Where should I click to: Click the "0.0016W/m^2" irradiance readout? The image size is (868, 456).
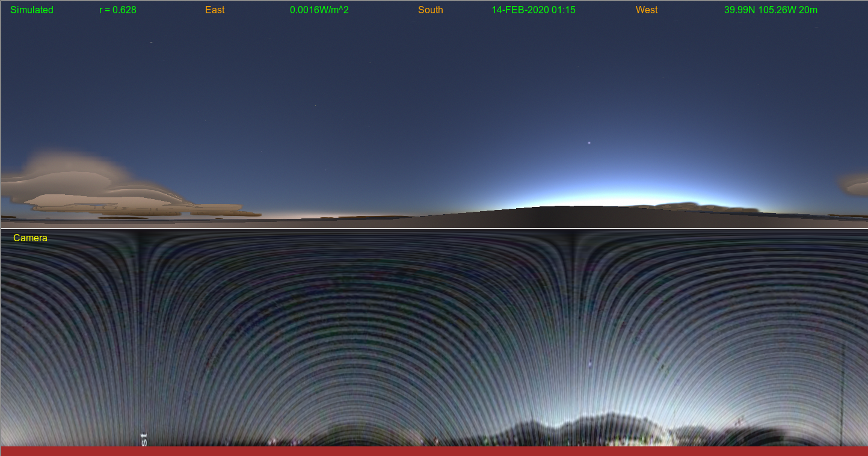click(x=319, y=10)
